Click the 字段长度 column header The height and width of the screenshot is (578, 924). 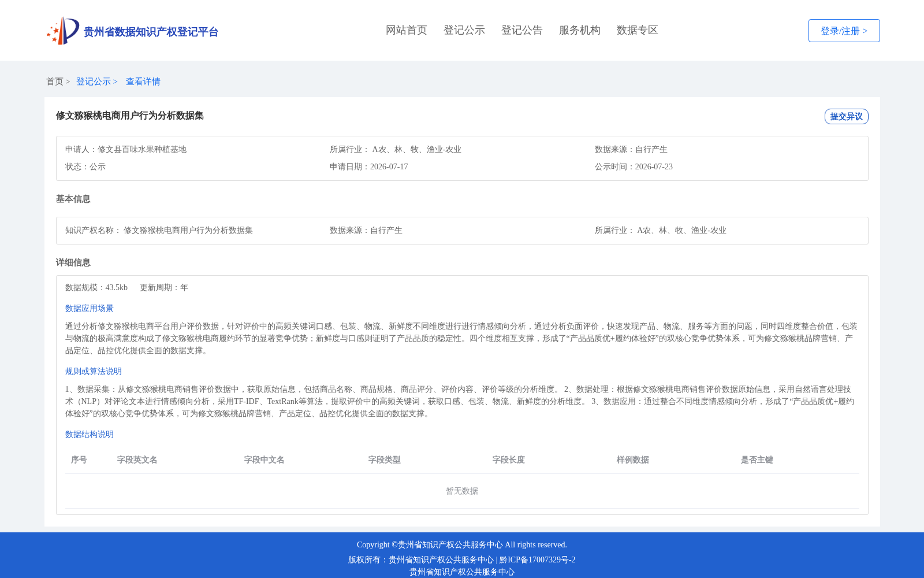(x=509, y=460)
